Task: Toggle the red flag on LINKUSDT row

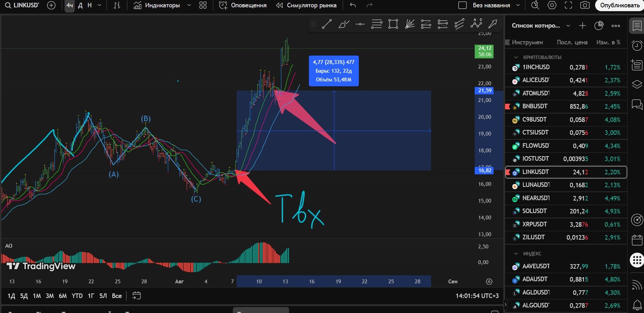Action: [x=508, y=172]
